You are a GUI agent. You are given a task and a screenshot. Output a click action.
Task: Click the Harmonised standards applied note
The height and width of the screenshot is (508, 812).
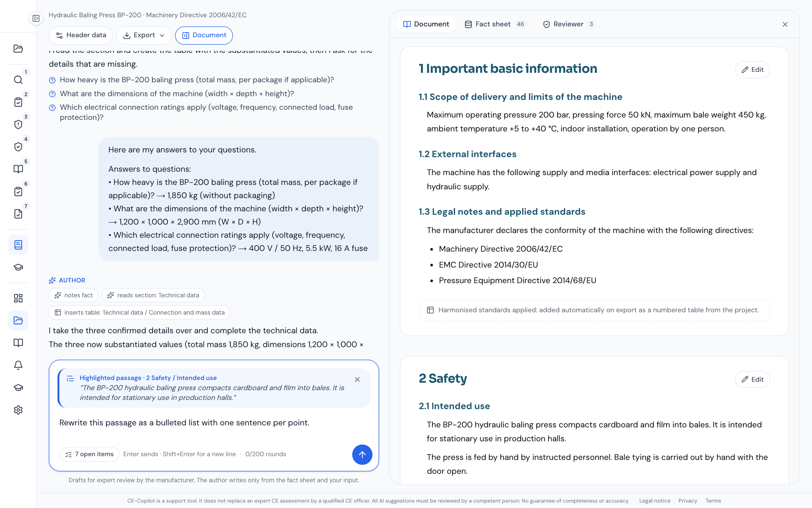(594, 310)
